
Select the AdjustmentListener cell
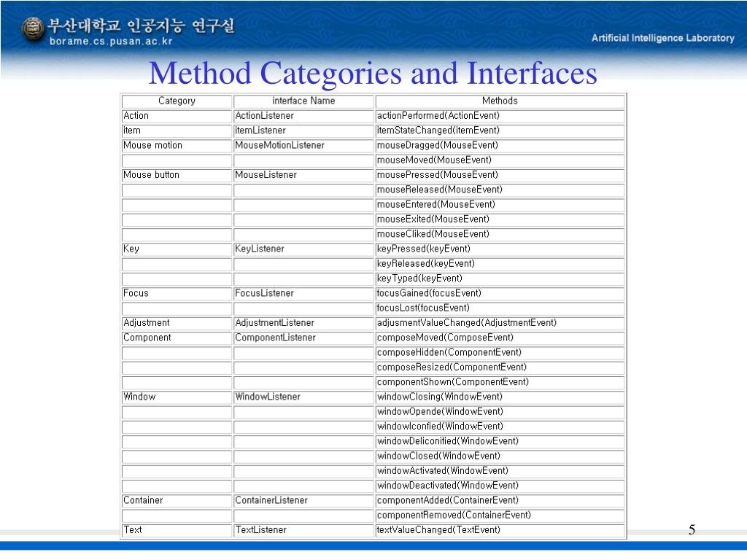(x=303, y=323)
